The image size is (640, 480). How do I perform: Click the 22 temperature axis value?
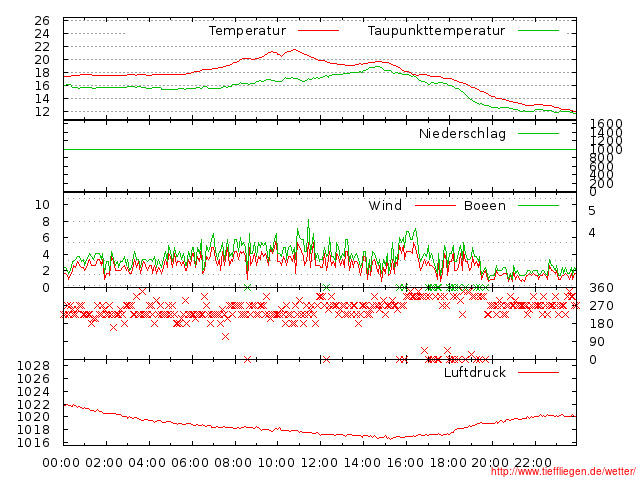point(42,47)
